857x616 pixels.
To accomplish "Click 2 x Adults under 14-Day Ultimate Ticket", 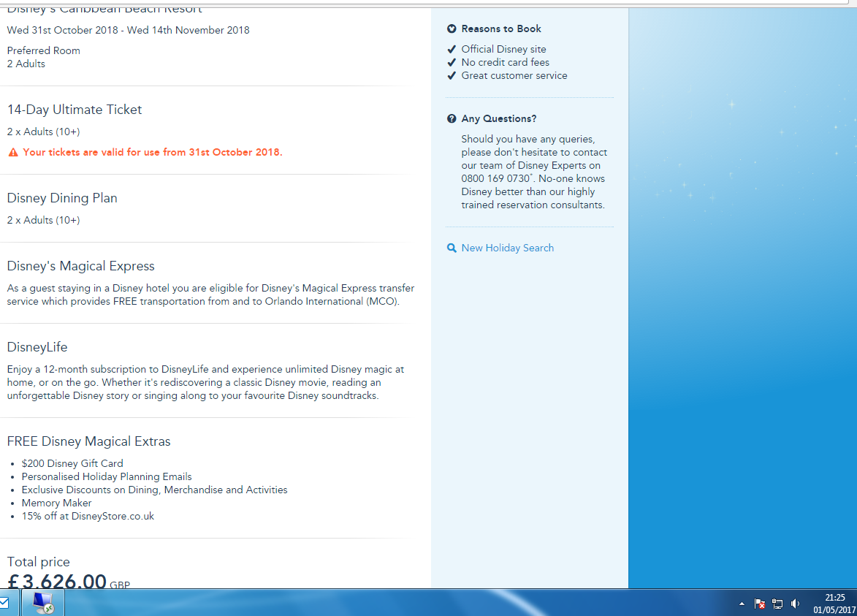I will 43,132.
